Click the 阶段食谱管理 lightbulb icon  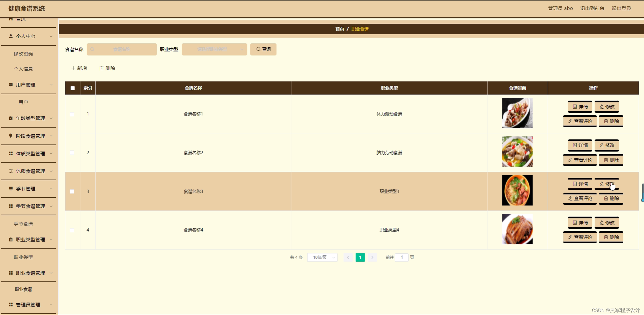[x=11, y=136]
